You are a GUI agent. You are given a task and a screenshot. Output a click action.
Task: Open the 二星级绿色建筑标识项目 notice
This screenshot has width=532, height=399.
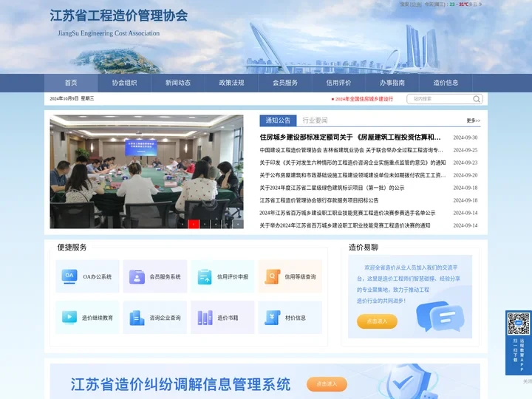click(x=332, y=188)
